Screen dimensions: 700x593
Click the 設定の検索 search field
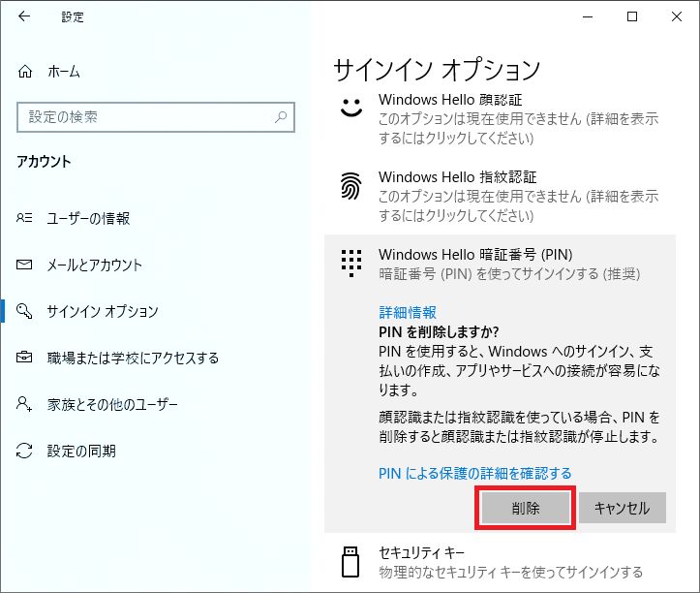tap(156, 117)
